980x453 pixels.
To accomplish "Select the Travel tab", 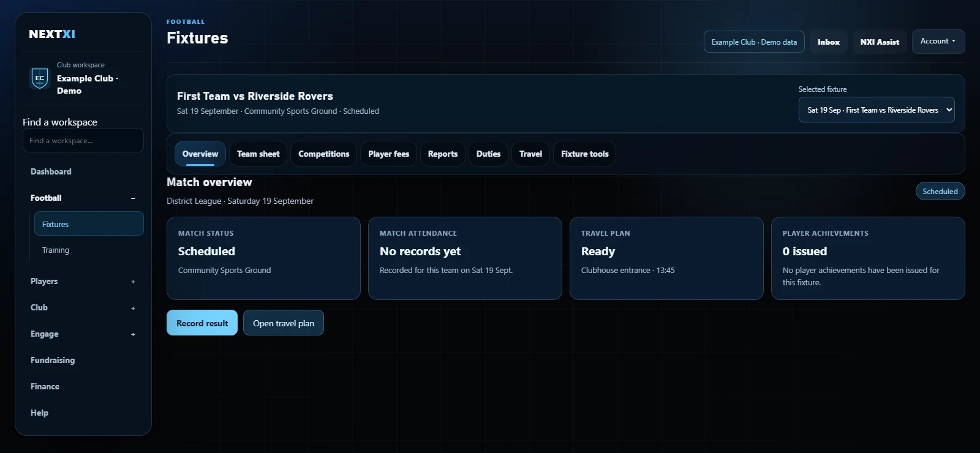I will click(530, 154).
